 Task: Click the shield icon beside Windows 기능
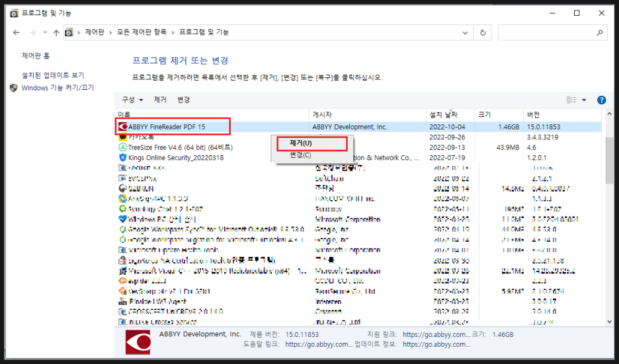(14, 88)
